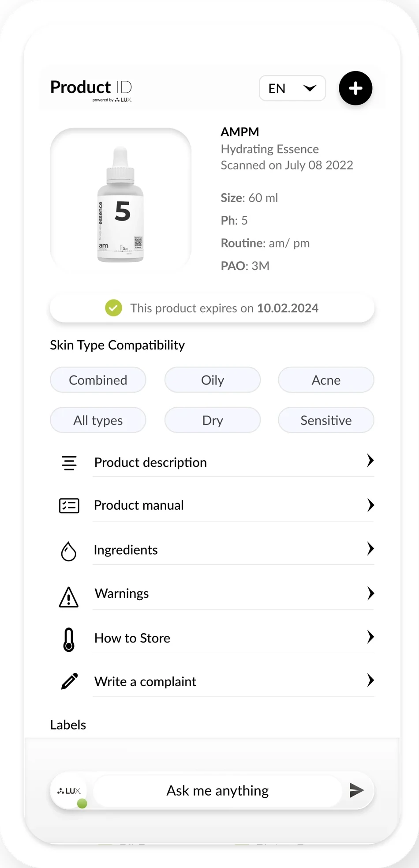Click the warning triangle icon
Screen dimensions: 419x868
(69, 597)
